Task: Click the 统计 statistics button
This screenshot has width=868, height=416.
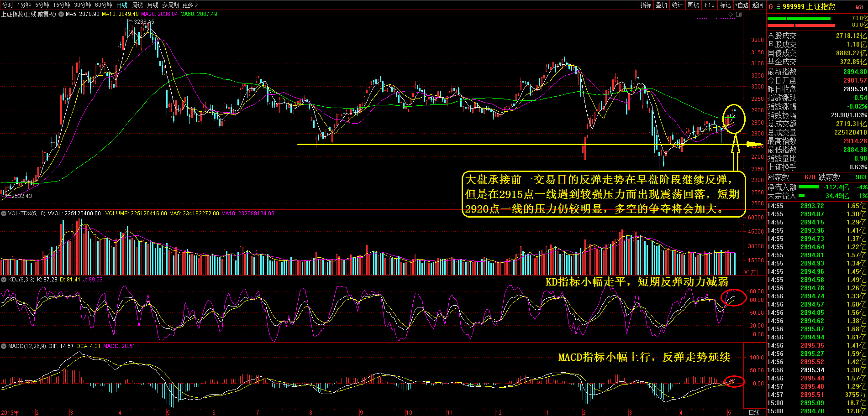Action: pyautogui.click(x=678, y=5)
